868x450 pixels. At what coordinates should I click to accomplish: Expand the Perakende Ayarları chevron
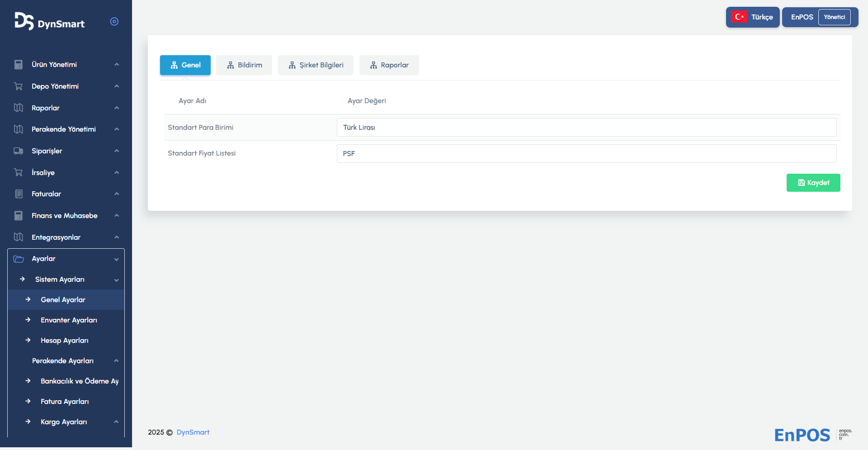point(116,361)
